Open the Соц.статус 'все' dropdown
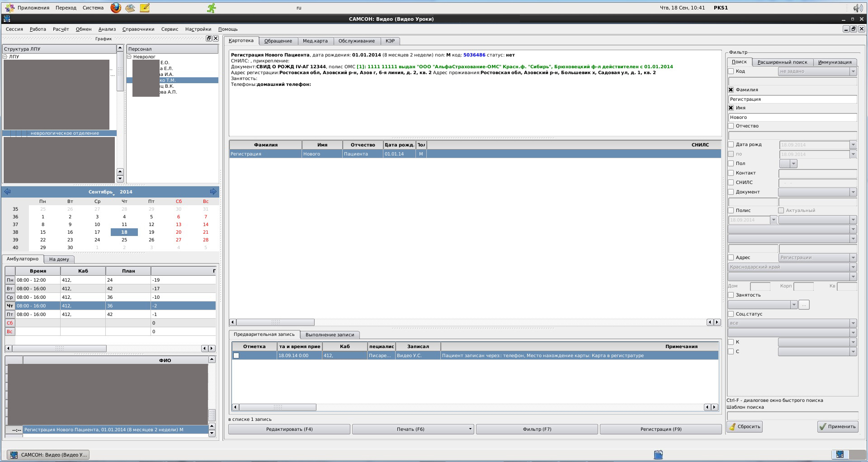Image resolution: width=868 pixels, height=462 pixels. click(x=792, y=323)
